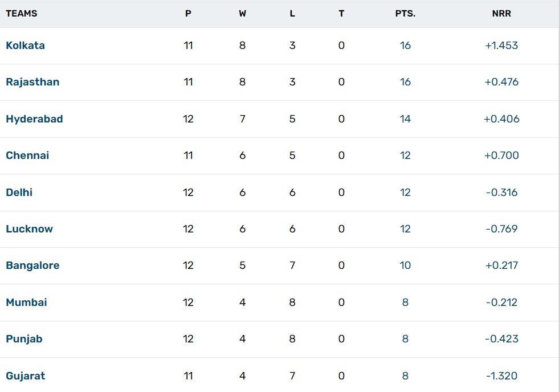Screen dimensions: 559x392
Task: Click the W wins column header
Action: pos(243,14)
